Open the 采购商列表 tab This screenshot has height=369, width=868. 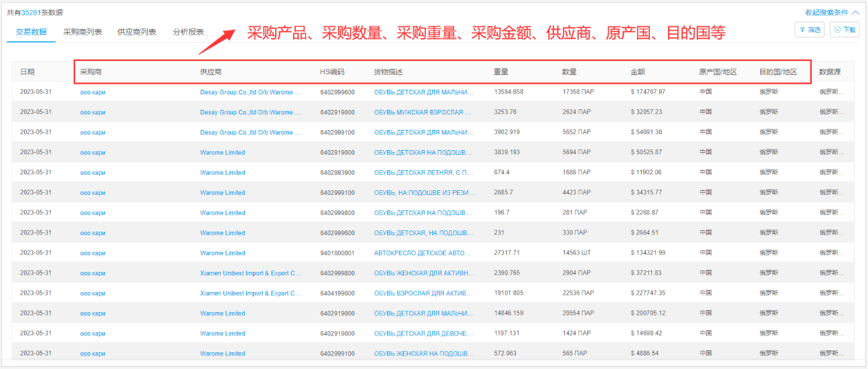click(83, 31)
